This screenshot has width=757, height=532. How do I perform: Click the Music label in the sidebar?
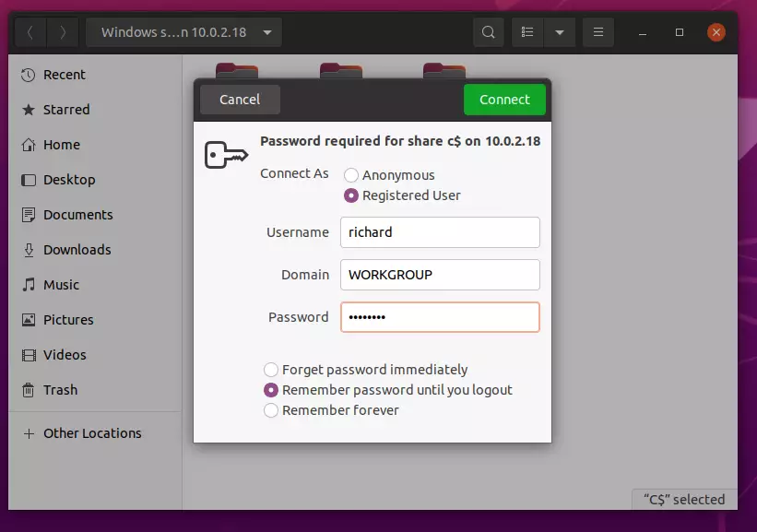(x=61, y=285)
